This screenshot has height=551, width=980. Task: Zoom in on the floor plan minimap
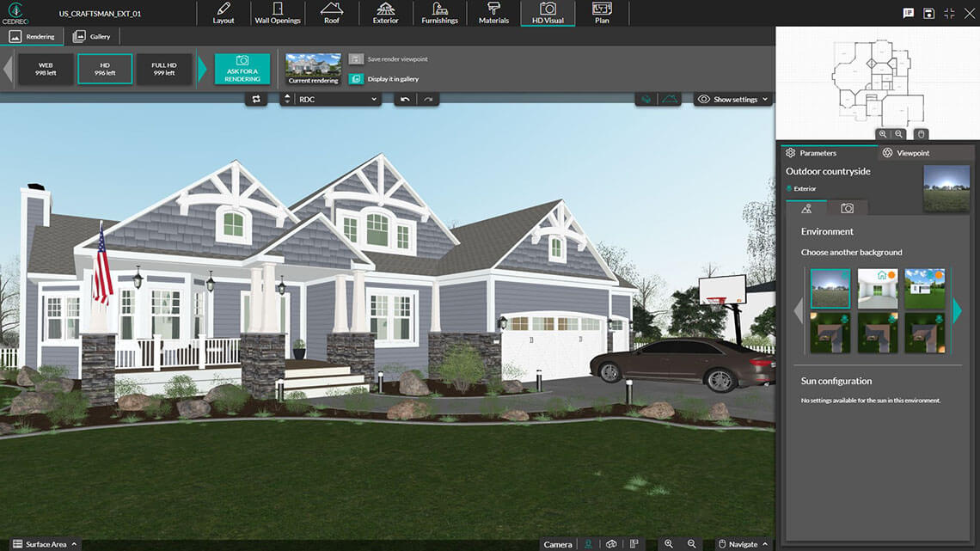click(883, 134)
